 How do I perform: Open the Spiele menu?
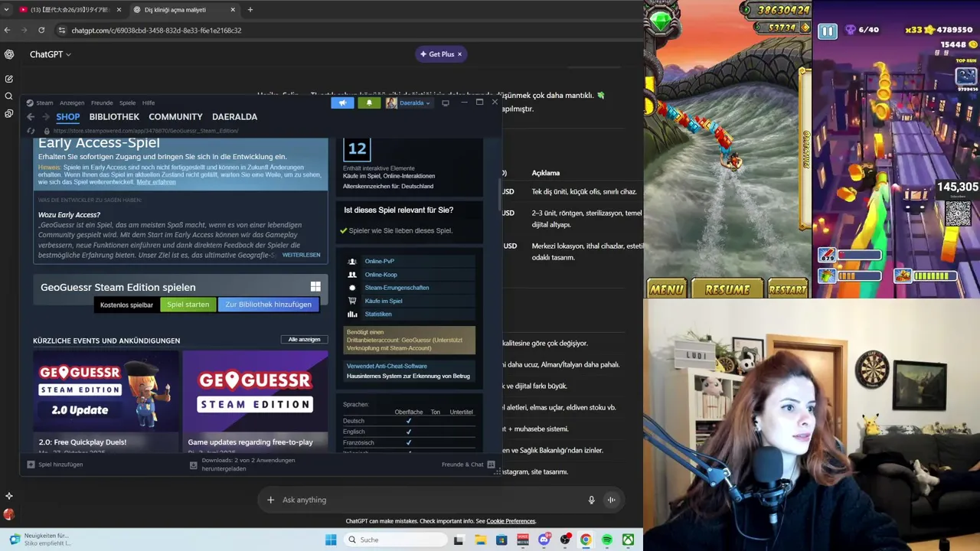tap(127, 103)
